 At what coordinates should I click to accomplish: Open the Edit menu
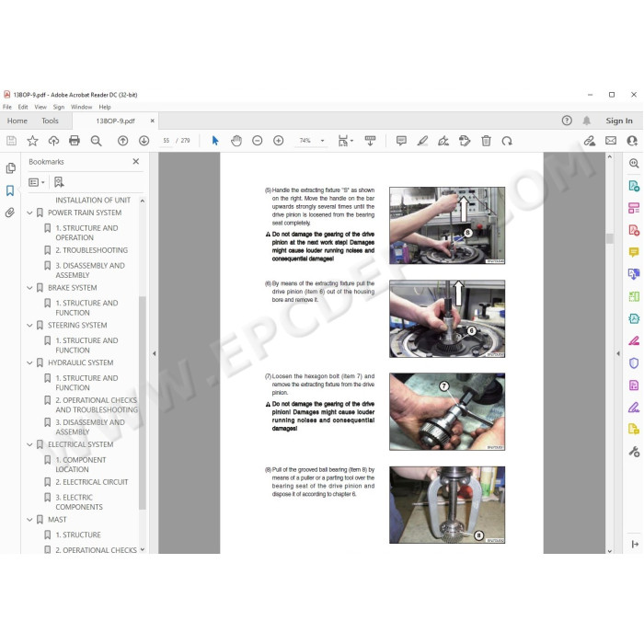tap(23, 107)
